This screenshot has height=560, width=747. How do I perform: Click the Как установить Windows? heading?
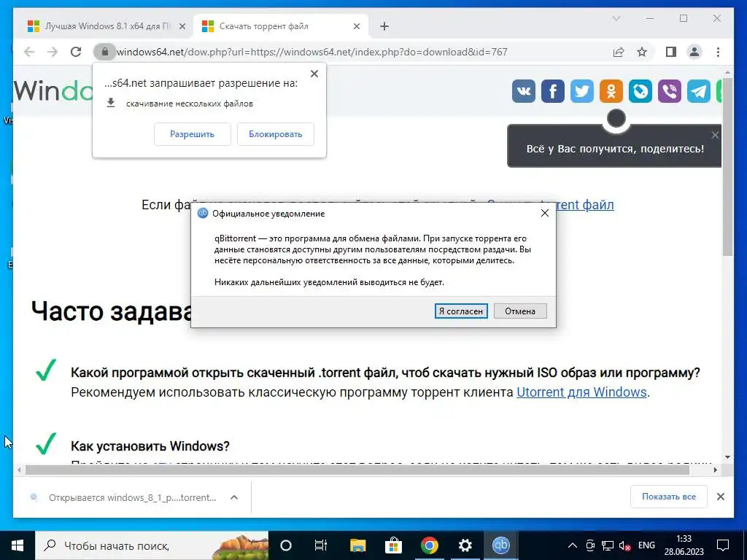point(150,446)
